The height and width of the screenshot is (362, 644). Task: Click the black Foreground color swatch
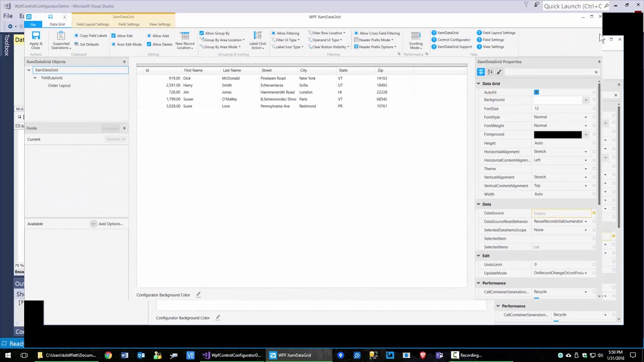click(x=557, y=134)
